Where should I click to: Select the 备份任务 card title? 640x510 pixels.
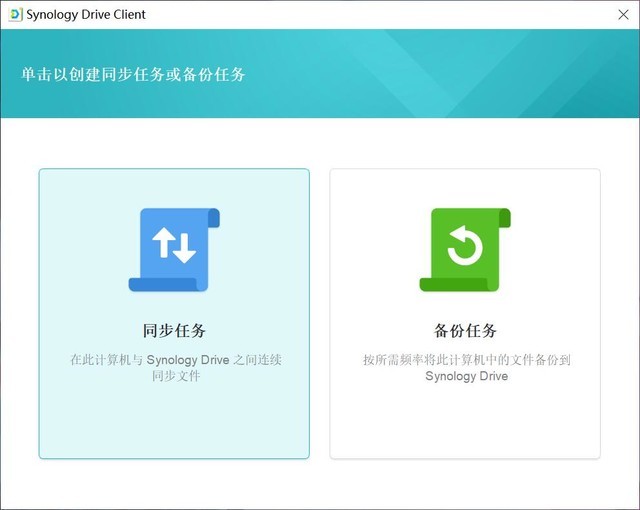tap(465, 330)
